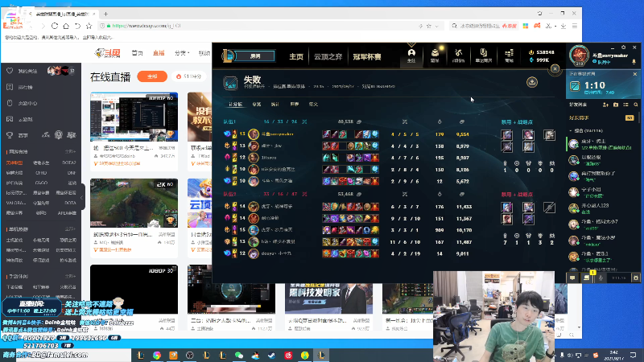Open the chat bubble icon at friends panel bottom

(x=572, y=278)
